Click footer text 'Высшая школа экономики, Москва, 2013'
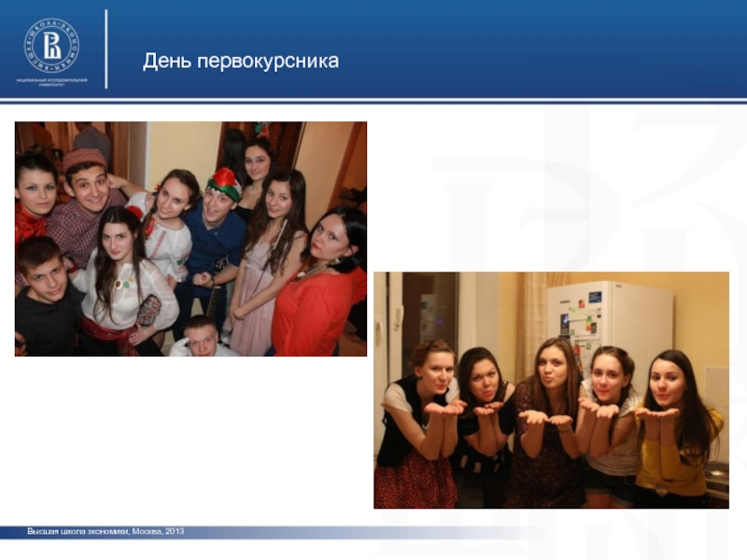 [106, 531]
